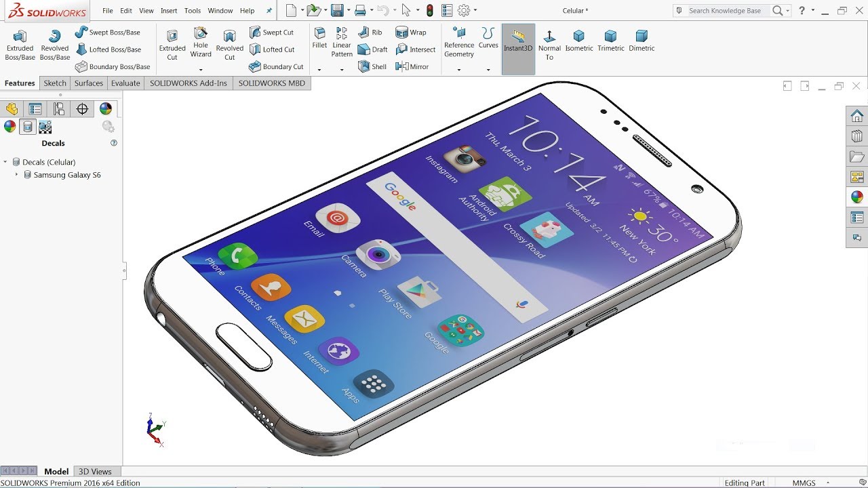Open the Rebuild traffic light icon

point(430,10)
